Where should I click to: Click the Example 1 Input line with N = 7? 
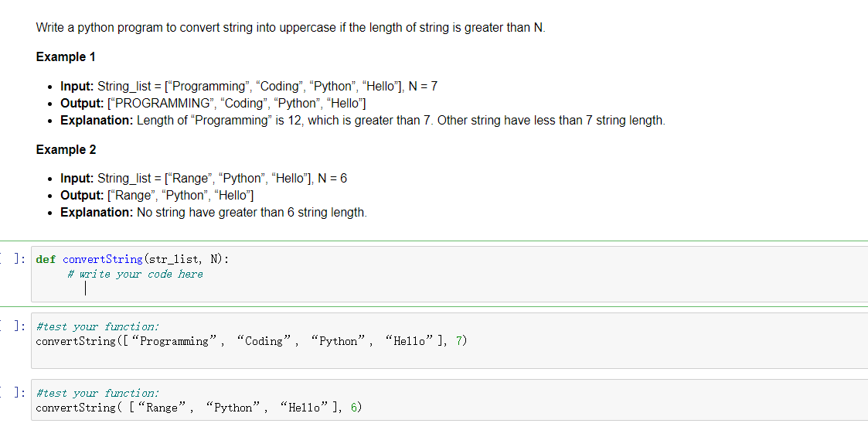pos(249,87)
